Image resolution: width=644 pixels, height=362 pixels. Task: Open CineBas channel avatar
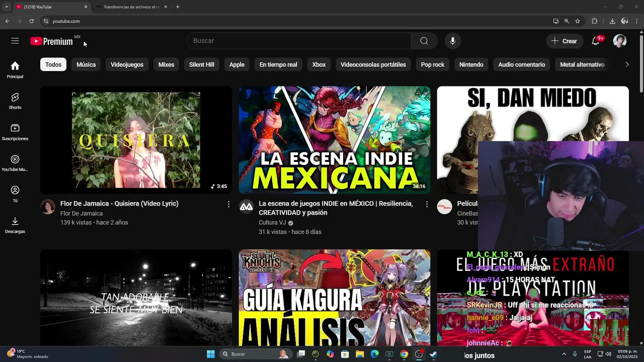pos(444,207)
